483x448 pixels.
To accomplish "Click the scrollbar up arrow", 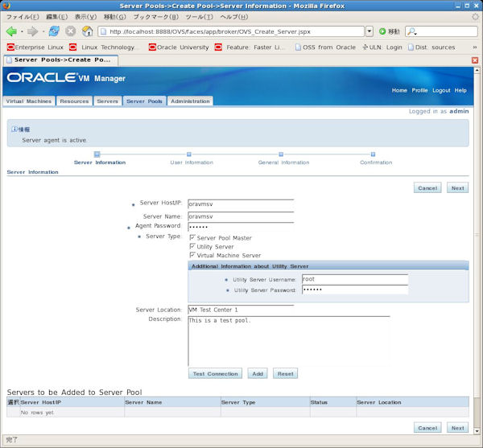I will tap(477, 70).
